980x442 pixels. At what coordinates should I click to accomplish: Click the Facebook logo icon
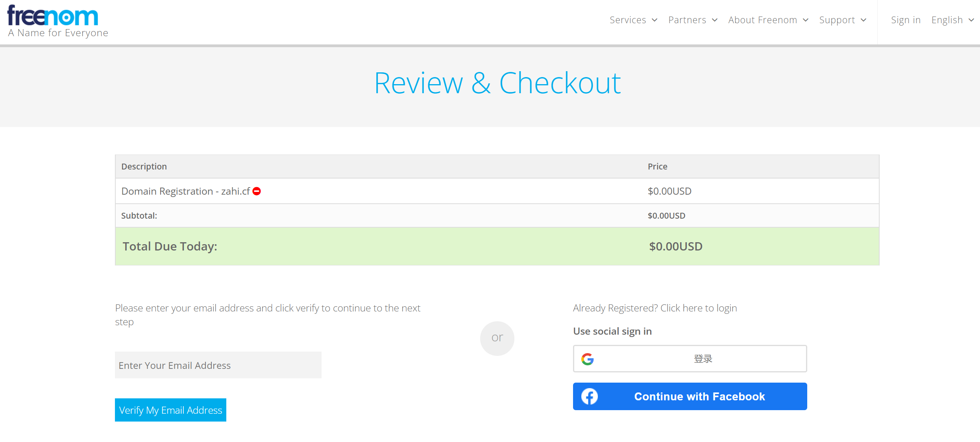pos(590,396)
